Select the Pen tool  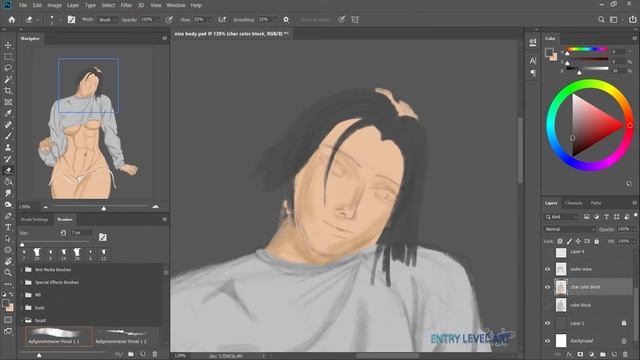8,216
